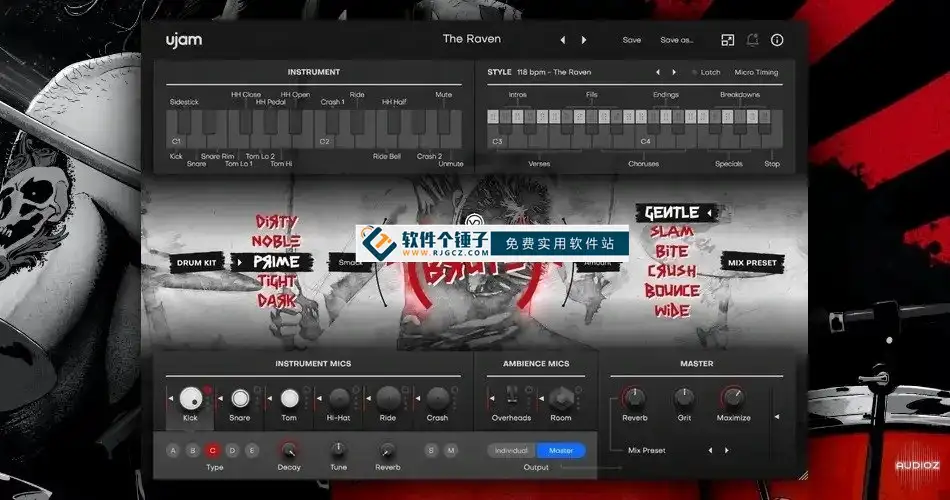Viewport: 950px width, 500px height.
Task: Select the WIDE mix preset
Action: pos(672,311)
